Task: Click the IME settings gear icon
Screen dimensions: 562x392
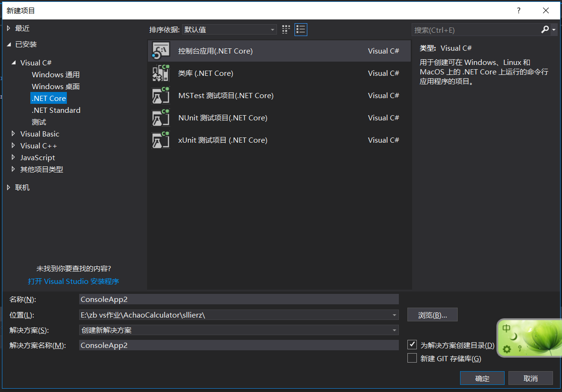Action: pos(507,349)
